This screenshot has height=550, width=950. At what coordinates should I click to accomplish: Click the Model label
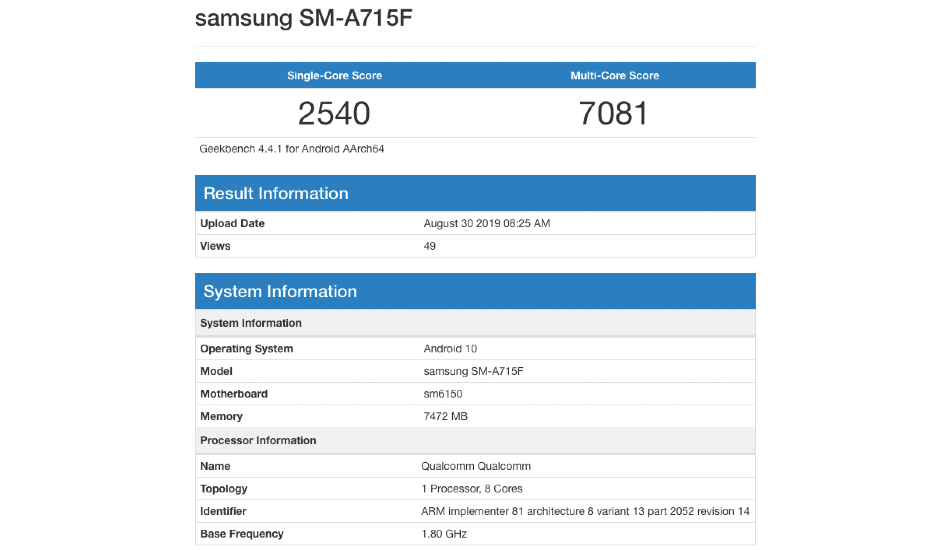(x=216, y=371)
